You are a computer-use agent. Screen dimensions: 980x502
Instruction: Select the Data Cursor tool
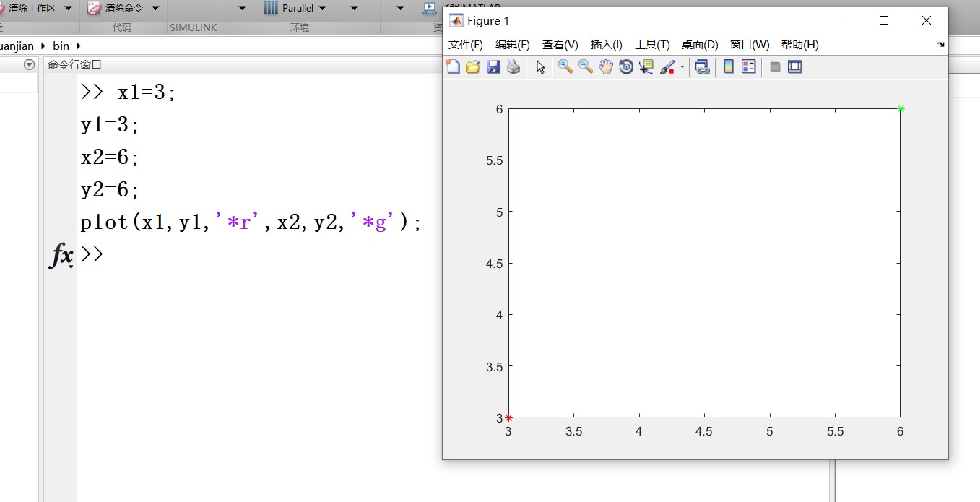pos(646,67)
